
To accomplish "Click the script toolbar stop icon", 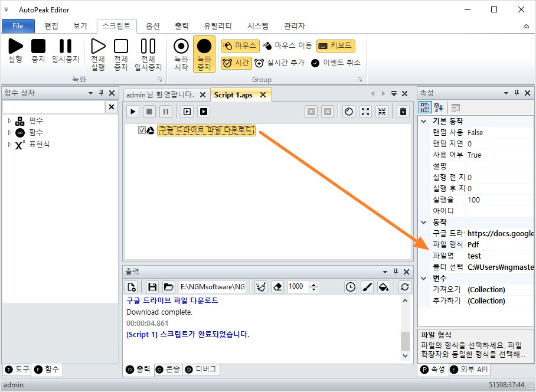I will (x=149, y=112).
